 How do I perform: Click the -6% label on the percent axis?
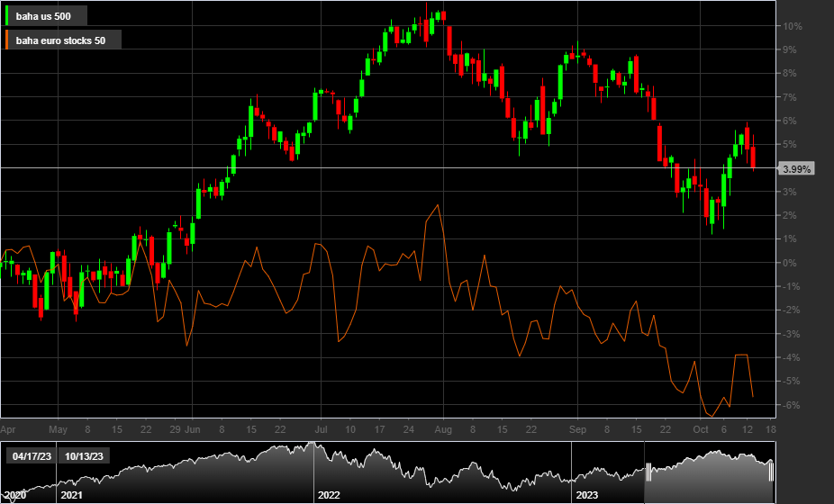[792, 405]
